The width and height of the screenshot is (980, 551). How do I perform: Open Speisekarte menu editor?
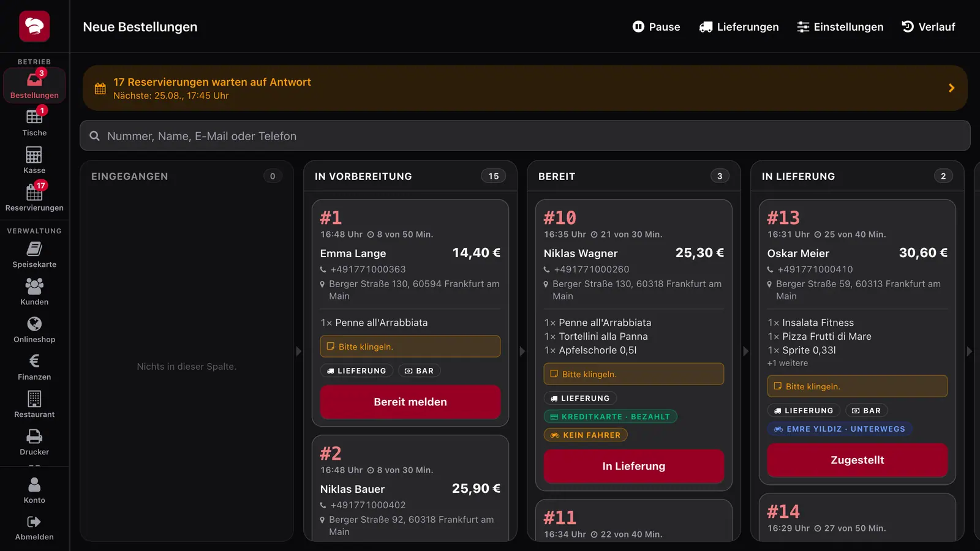pyautogui.click(x=34, y=255)
